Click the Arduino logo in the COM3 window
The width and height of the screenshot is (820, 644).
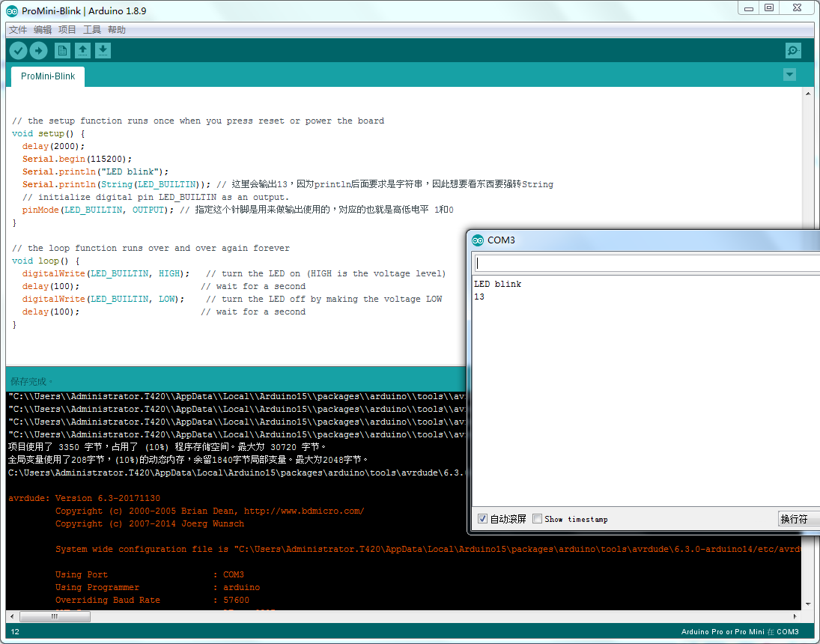pyautogui.click(x=478, y=240)
